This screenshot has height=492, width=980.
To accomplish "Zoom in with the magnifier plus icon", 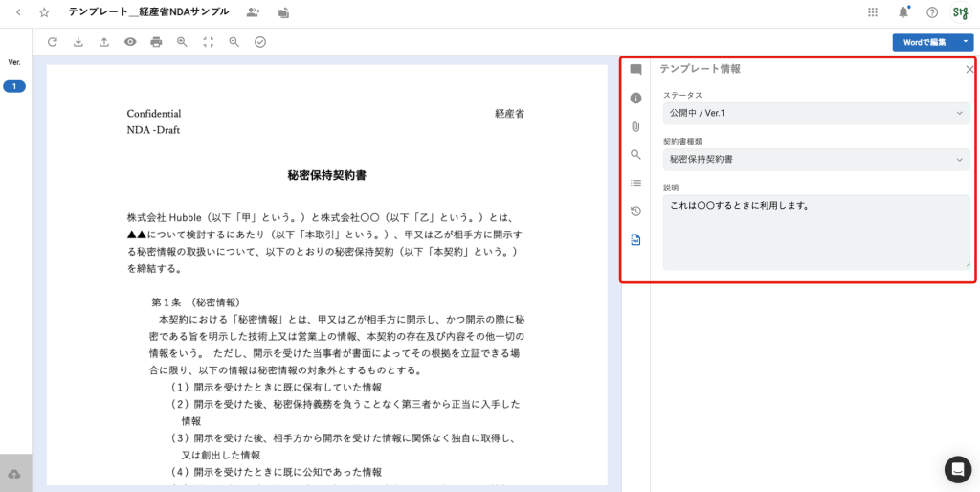I will [x=182, y=42].
